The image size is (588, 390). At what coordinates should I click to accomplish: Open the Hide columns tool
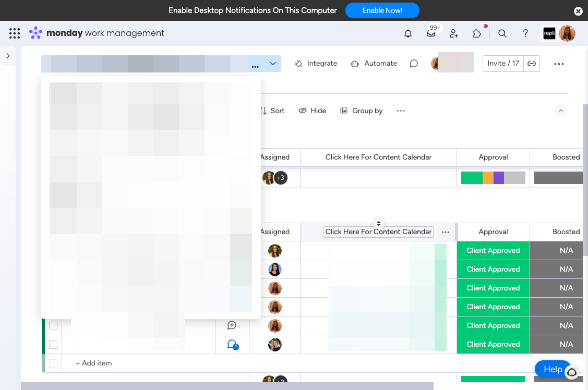point(312,111)
